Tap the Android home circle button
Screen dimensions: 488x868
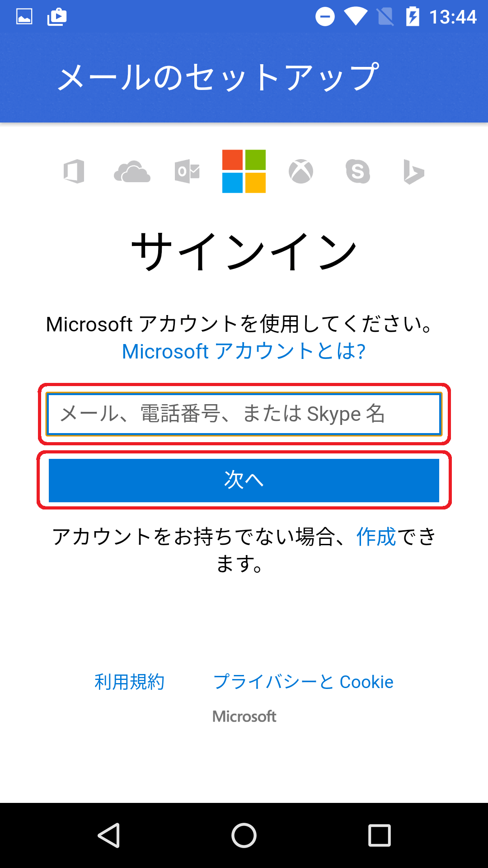pos(244,835)
